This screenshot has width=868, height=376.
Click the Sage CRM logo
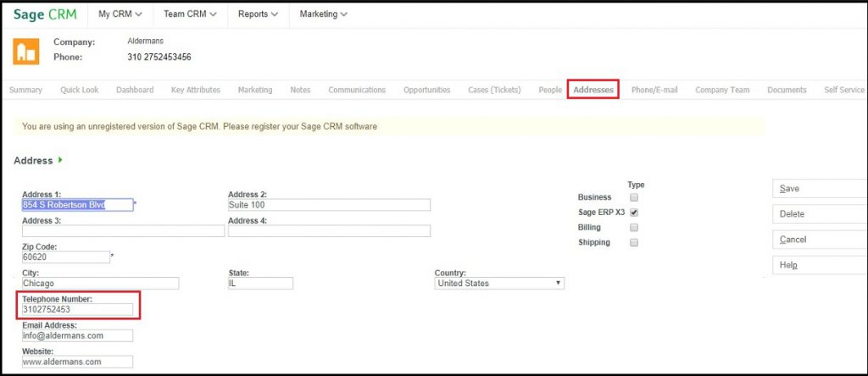tap(45, 14)
